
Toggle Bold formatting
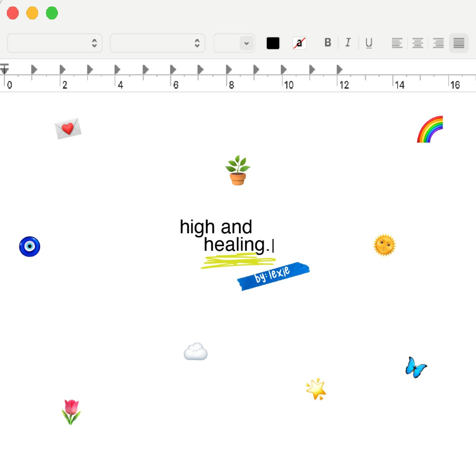point(328,43)
